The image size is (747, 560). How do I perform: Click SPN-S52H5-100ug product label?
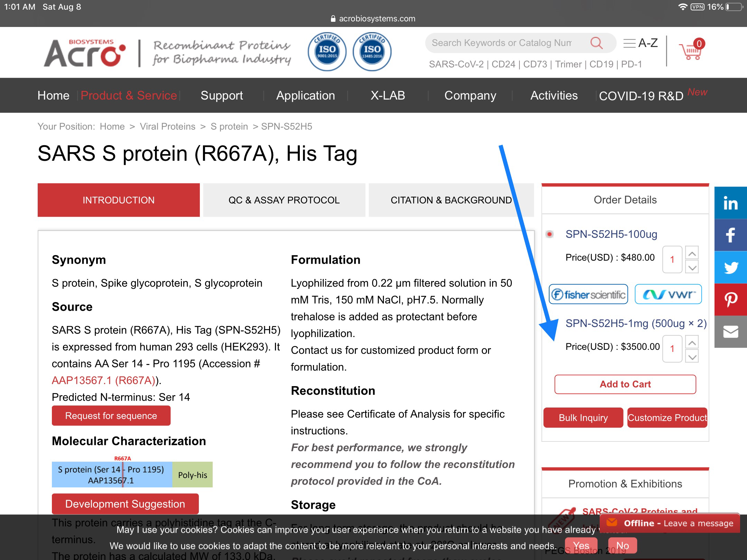coord(611,234)
